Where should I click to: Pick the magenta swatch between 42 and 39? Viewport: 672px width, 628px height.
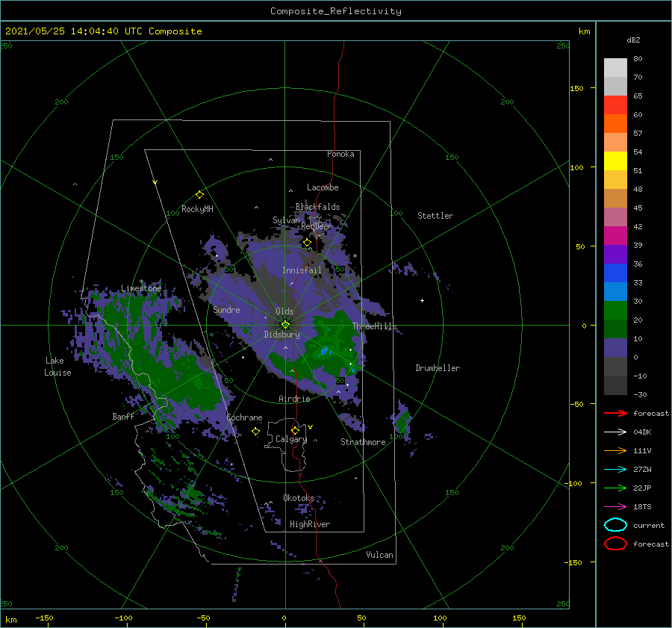(615, 236)
